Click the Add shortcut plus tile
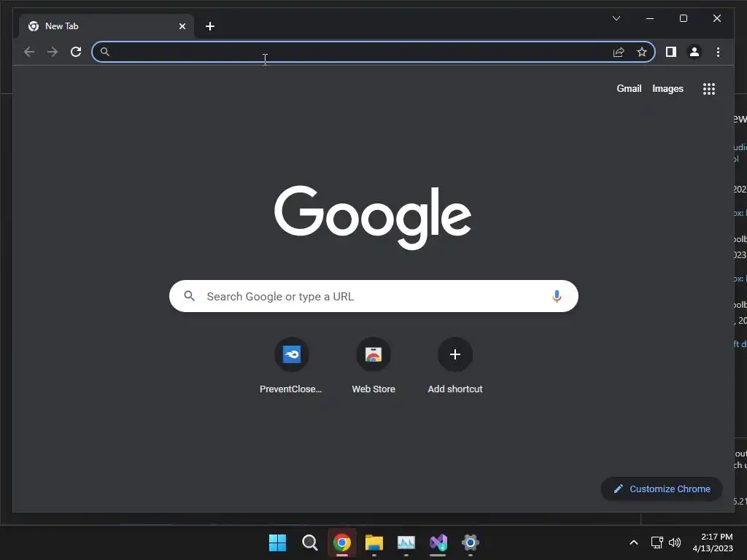 455,366
